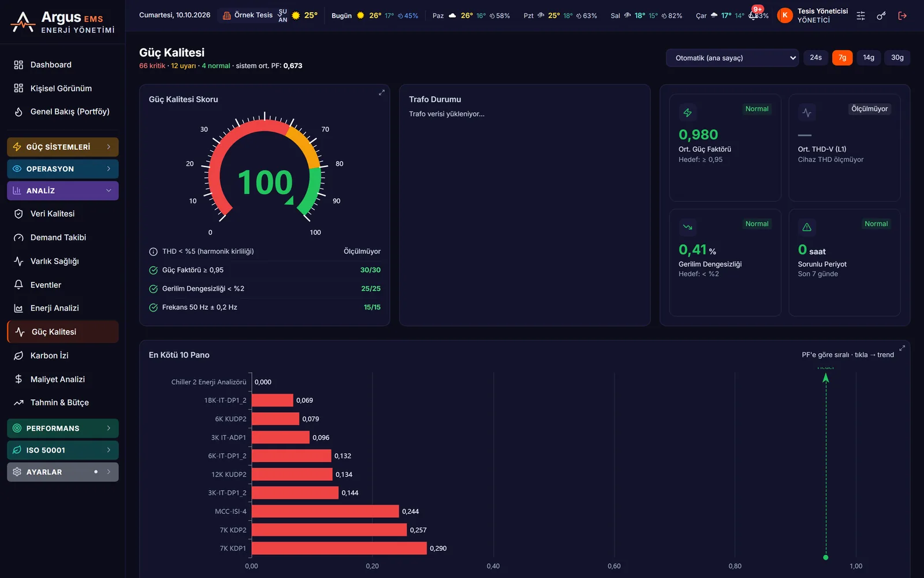This screenshot has width=924, height=578.
Task: Click the 7K KDP1 bar in chart
Action: (x=339, y=549)
